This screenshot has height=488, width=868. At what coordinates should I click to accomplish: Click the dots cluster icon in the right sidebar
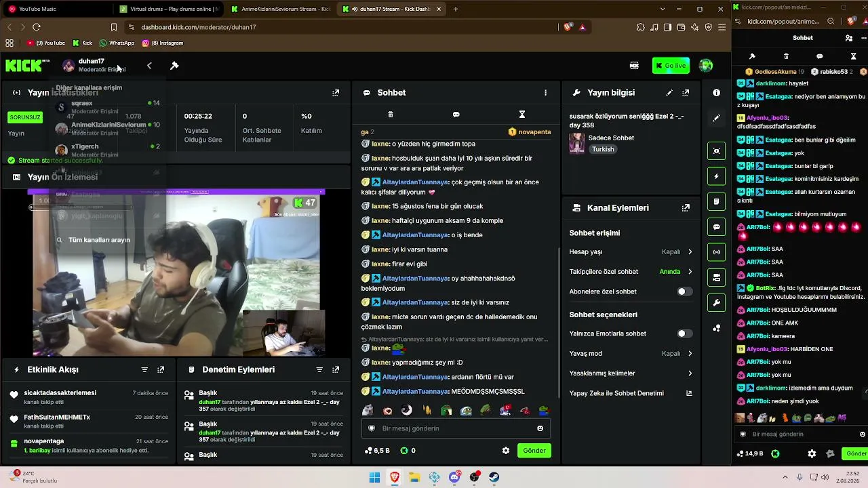(717, 328)
